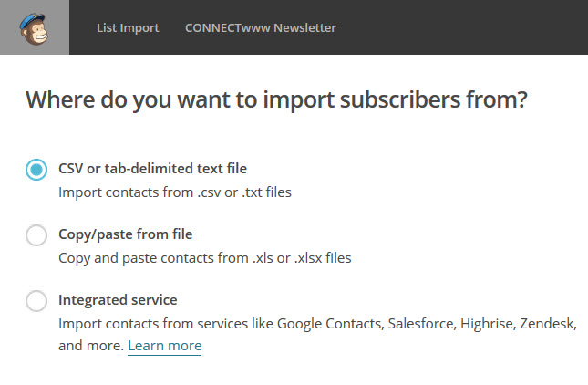The height and width of the screenshot is (385, 588).
Task: Follow the Learn more link
Action: [164, 346]
